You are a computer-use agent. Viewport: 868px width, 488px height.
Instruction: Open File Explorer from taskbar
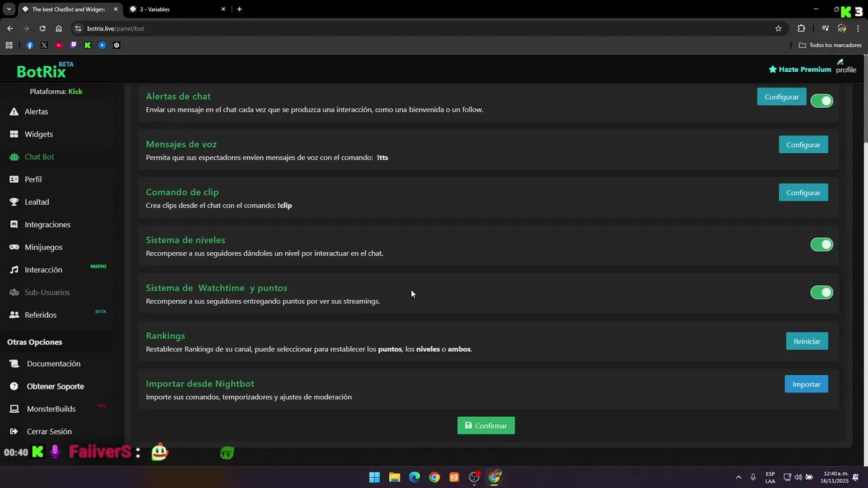coord(395,477)
